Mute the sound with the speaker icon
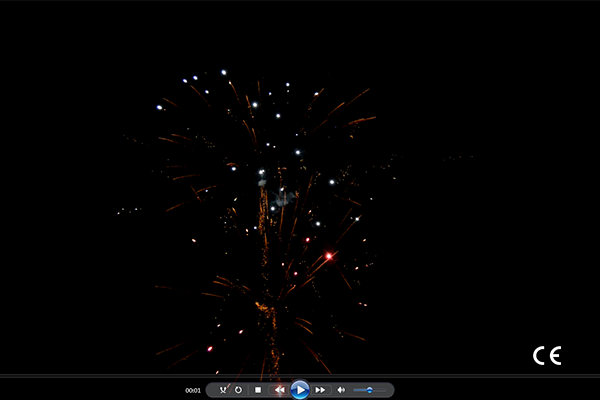This screenshot has height=400, width=600. pyautogui.click(x=341, y=390)
